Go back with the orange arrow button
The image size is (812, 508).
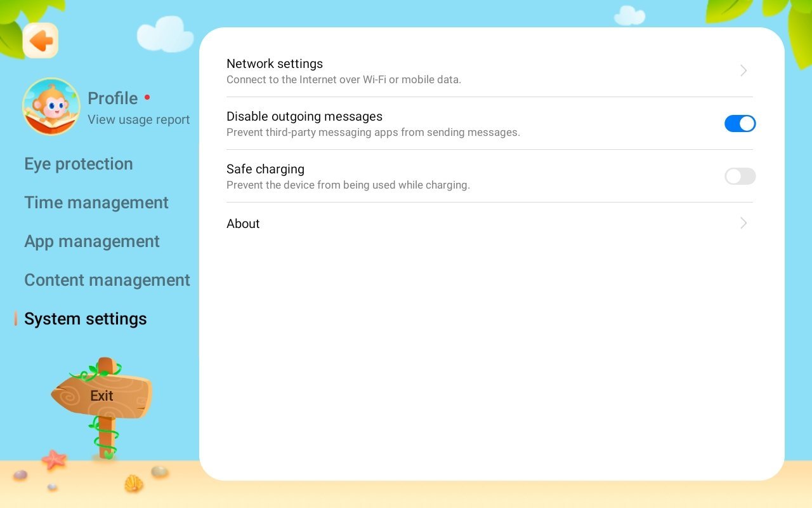click(41, 41)
